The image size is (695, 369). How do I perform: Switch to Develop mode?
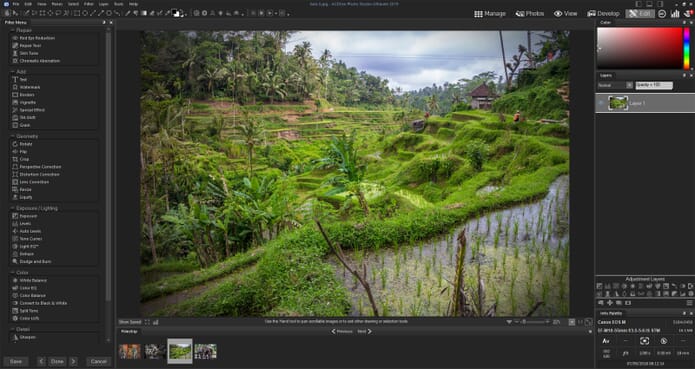click(x=603, y=14)
